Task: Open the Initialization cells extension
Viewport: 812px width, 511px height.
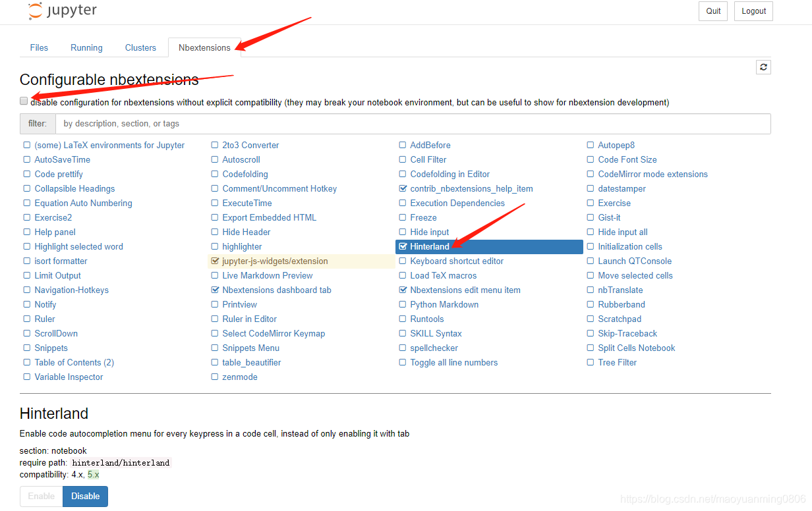Action: [630, 247]
